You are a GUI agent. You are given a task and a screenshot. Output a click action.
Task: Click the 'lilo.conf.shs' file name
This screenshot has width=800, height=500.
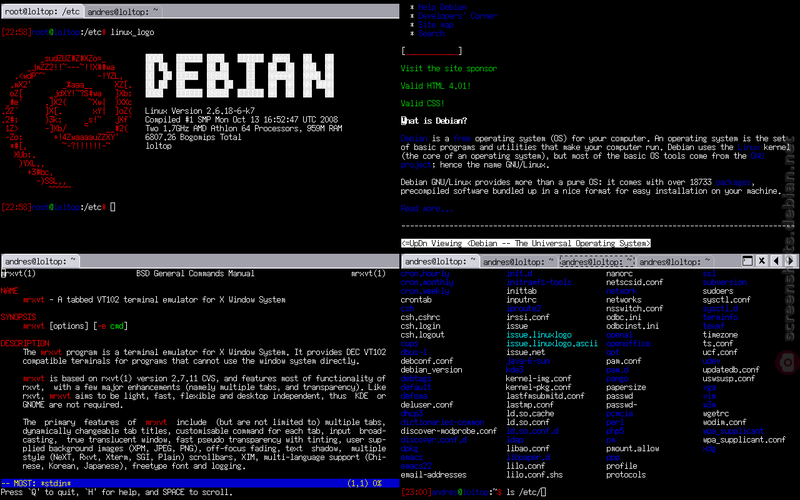535,475
